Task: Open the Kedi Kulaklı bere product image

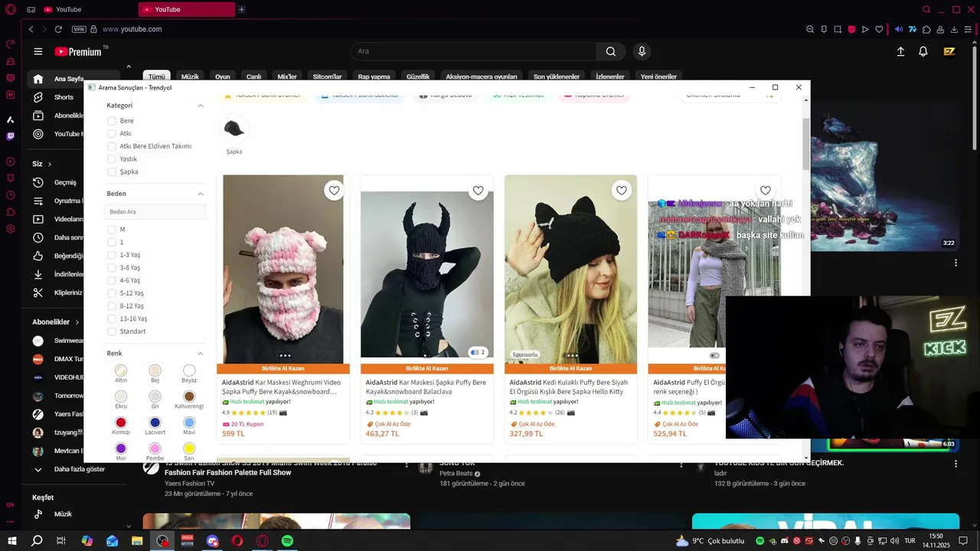Action: click(570, 269)
